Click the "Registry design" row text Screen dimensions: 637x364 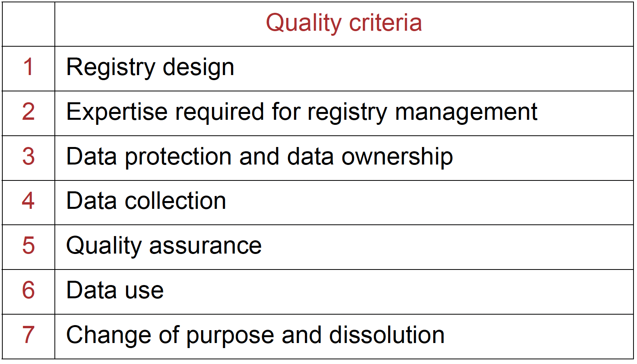click(150, 67)
